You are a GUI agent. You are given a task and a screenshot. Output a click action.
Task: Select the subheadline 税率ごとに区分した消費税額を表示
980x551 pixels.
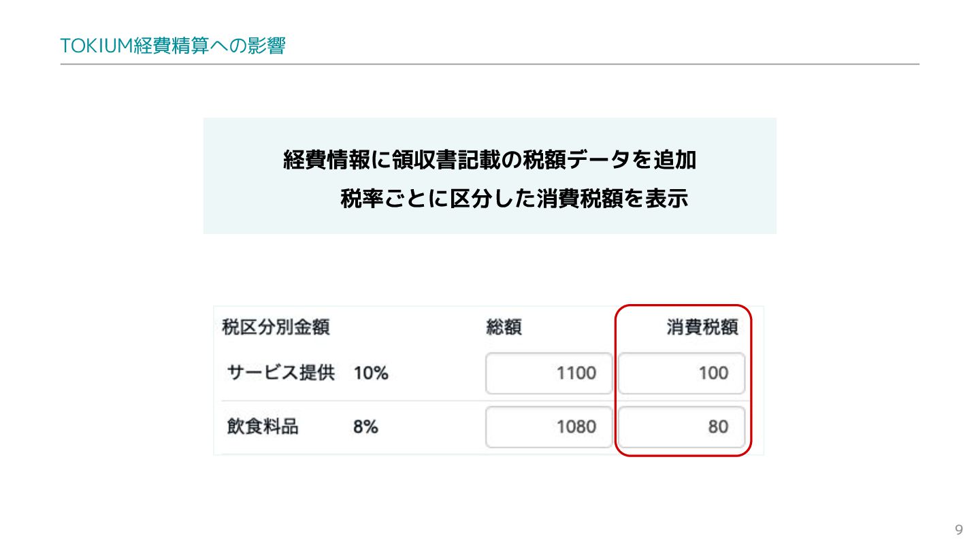pos(514,200)
